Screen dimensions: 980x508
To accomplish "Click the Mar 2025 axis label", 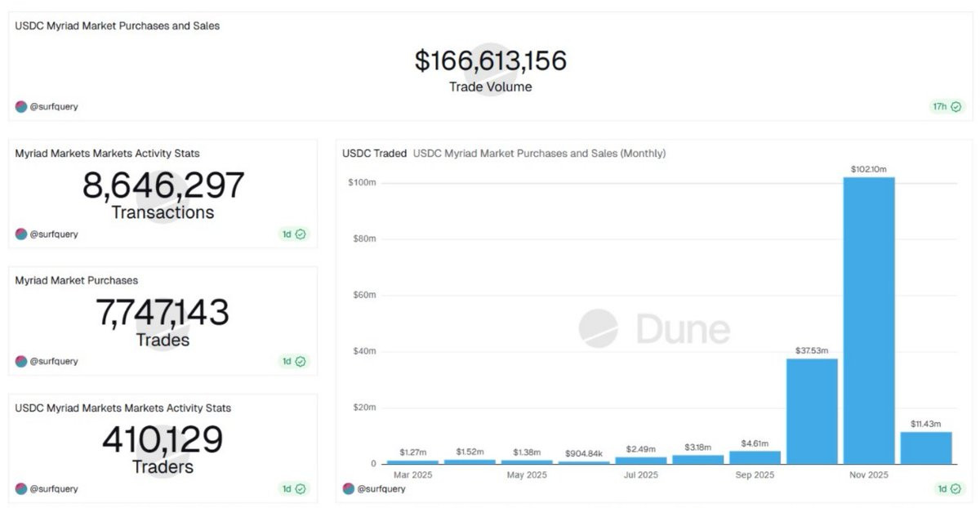I will [412, 475].
